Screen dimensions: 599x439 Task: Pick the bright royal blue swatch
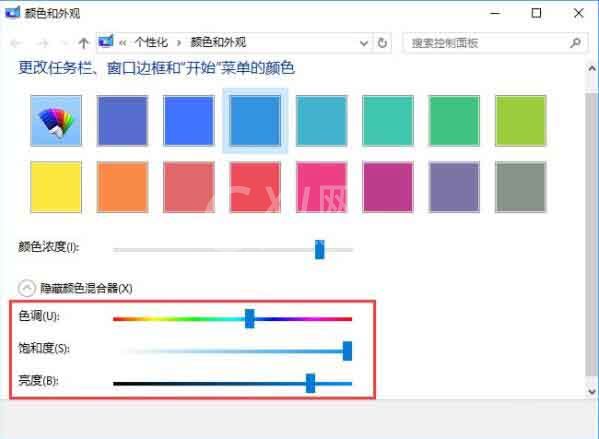(x=189, y=121)
